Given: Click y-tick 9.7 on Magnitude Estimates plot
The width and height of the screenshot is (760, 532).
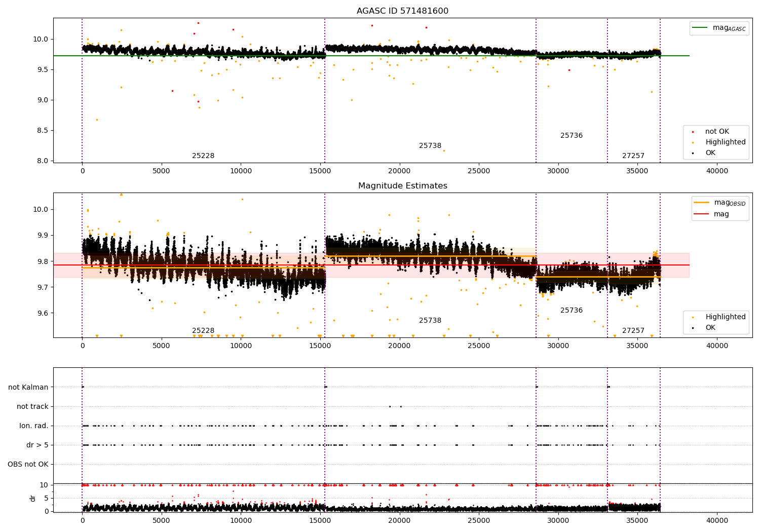Looking at the screenshot, I should 43,287.
